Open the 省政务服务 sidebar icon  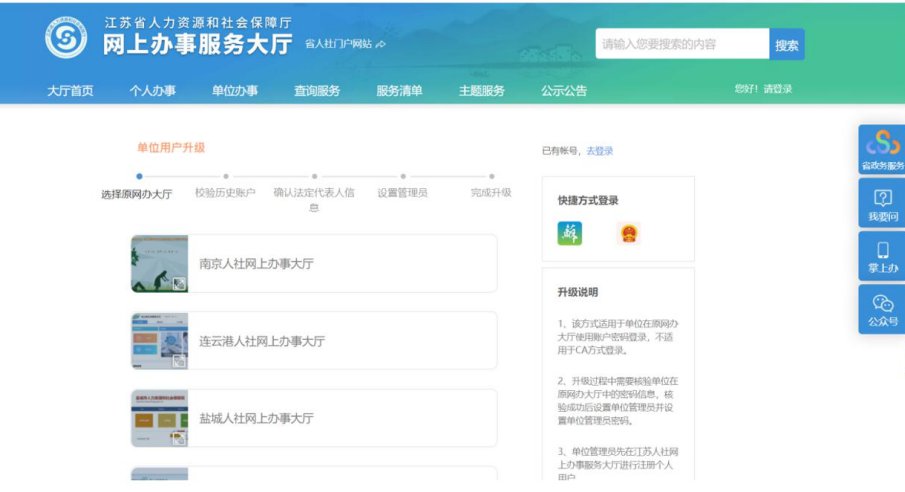click(882, 149)
